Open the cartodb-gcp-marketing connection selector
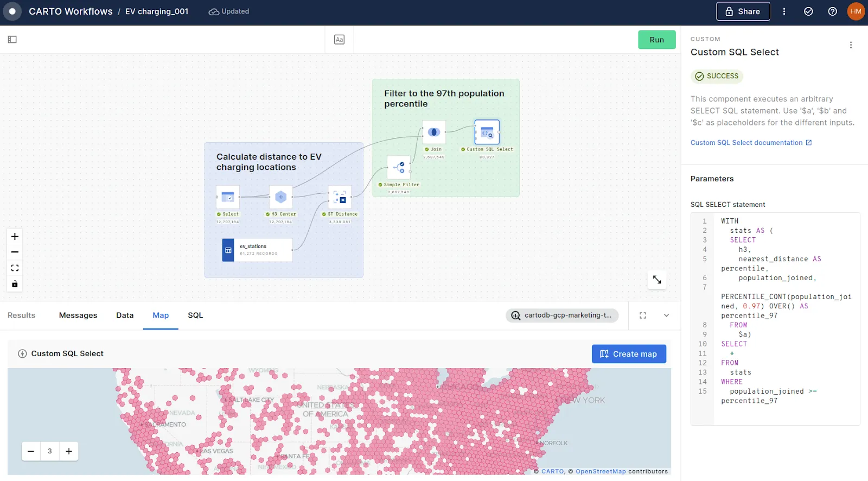Image resolution: width=868 pixels, height=481 pixels. (562, 315)
